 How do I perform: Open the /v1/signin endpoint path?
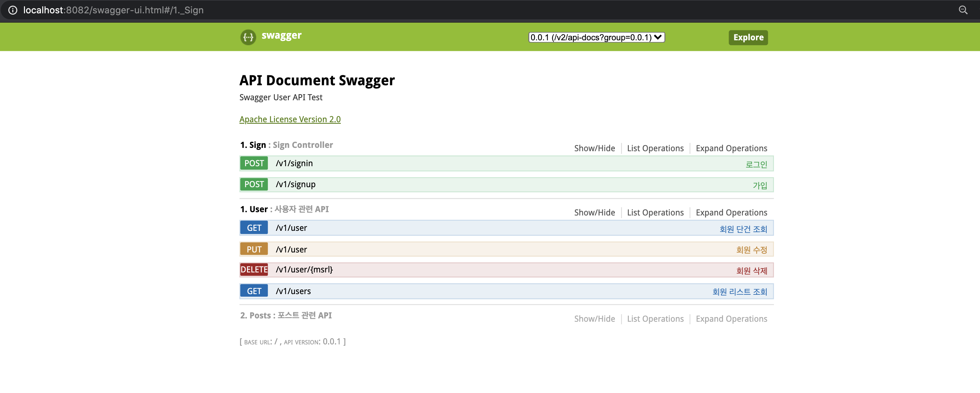pos(294,164)
